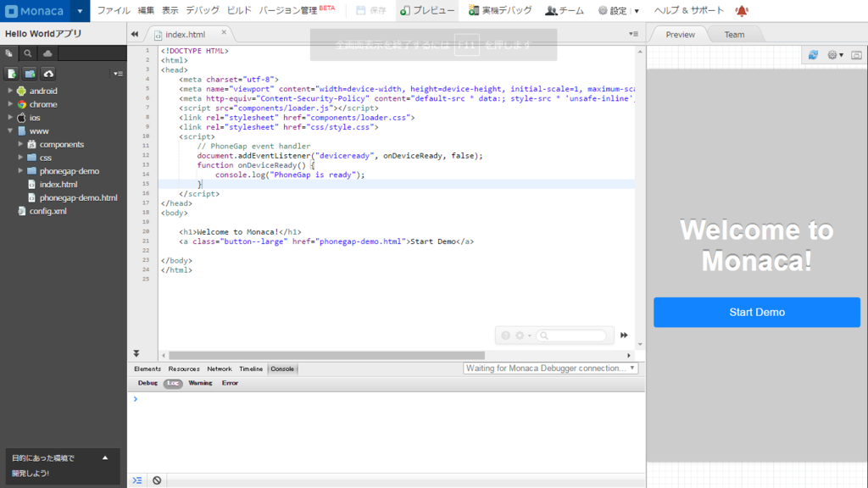Expand the chrome folder arrow
Image resolution: width=868 pixels, height=488 pixels.
(x=10, y=103)
